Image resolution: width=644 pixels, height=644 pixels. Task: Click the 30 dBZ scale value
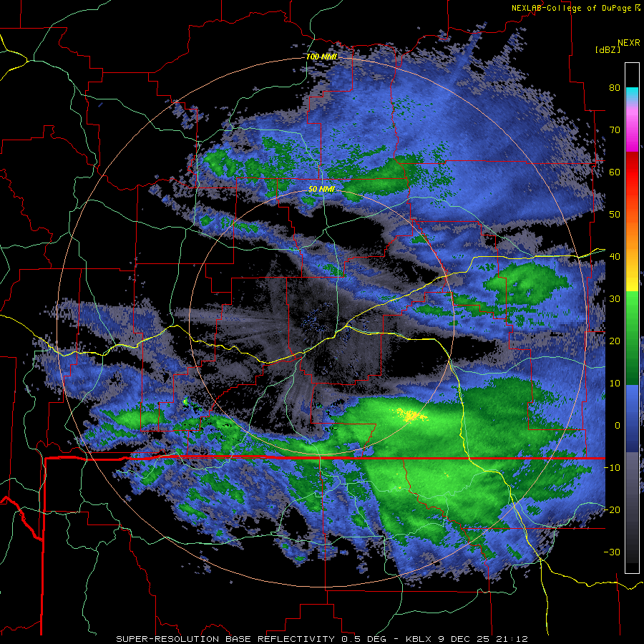(615, 299)
